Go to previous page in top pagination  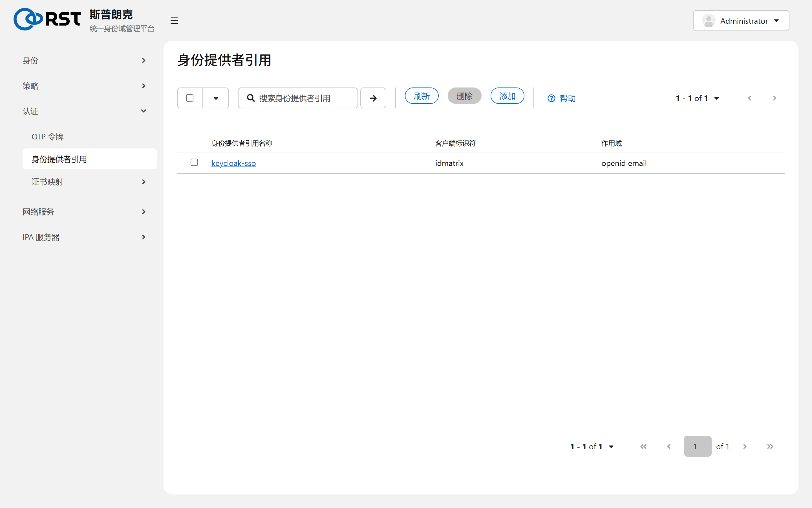(x=749, y=98)
